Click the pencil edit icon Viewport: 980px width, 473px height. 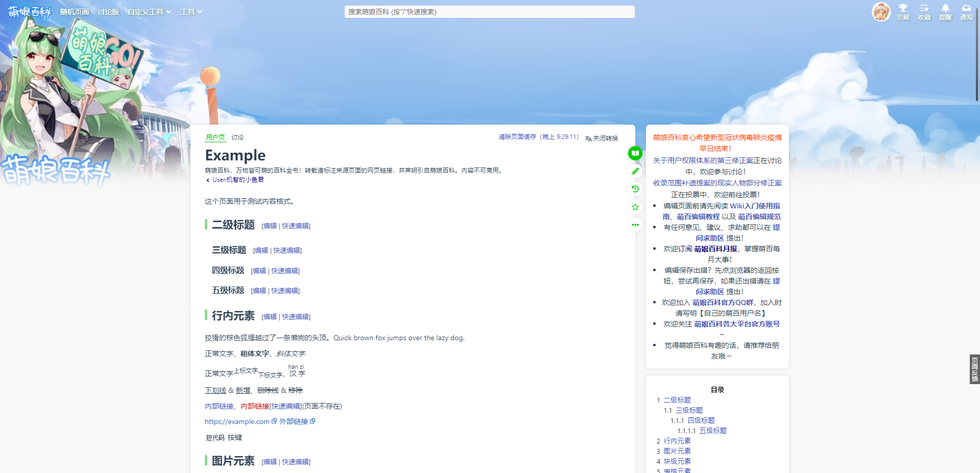click(635, 171)
